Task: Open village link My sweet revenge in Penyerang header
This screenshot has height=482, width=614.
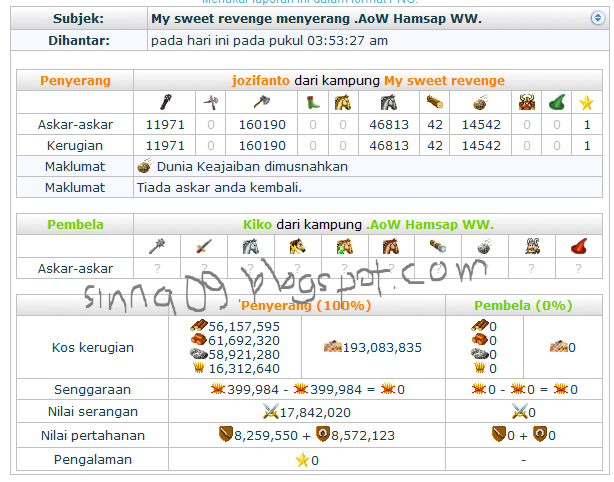Action: [444, 81]
